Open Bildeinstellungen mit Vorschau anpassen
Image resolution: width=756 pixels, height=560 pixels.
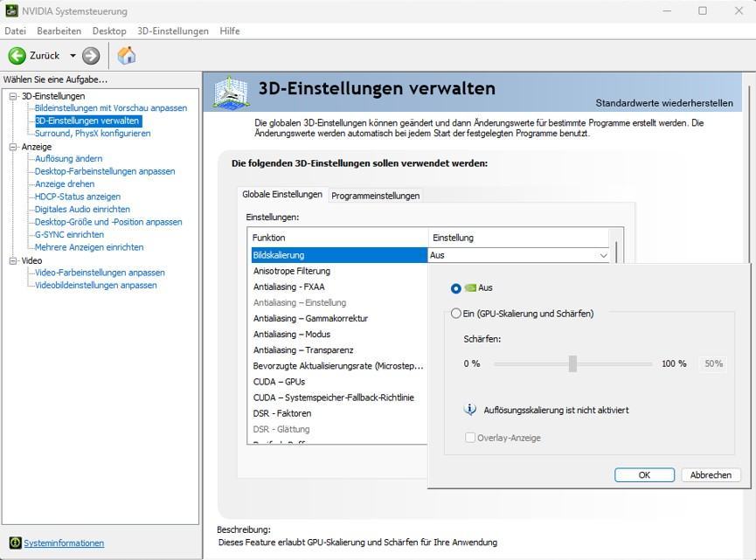point(111,108)
